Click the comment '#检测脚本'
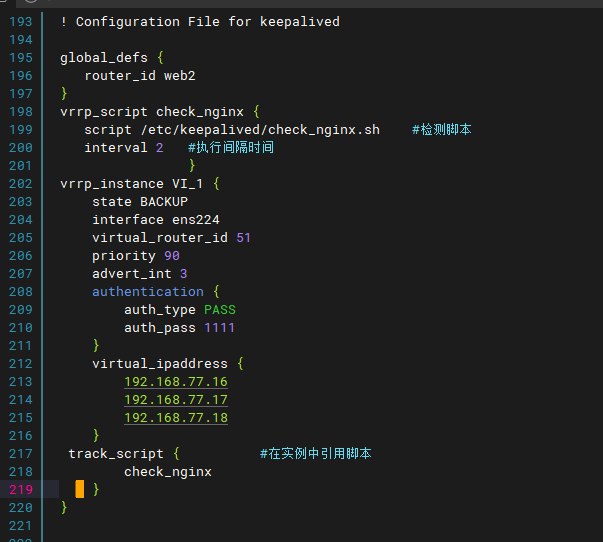The width and height of the screenshot is (603, 542). tap(441, 130)
